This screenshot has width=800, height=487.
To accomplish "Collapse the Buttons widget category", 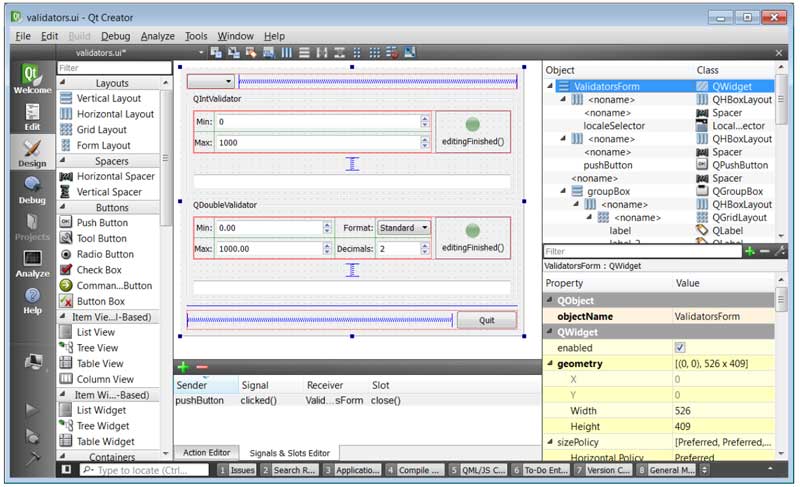I will coord(63,207).
